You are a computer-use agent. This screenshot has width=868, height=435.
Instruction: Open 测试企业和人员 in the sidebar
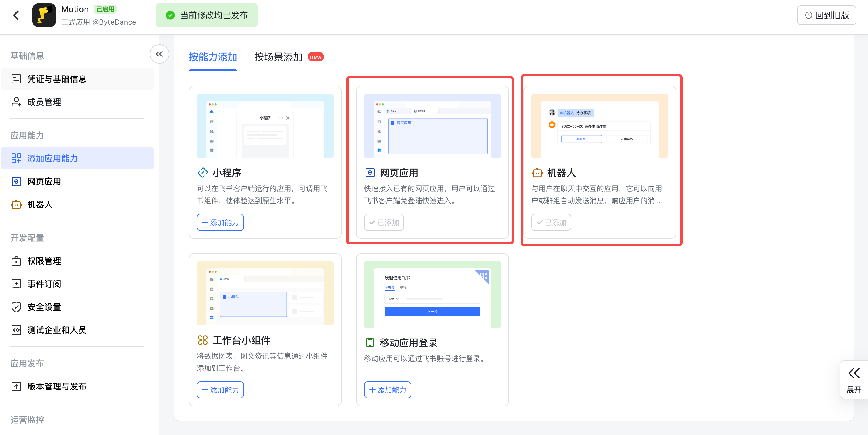pyautogui.click(x=57, y=330)
